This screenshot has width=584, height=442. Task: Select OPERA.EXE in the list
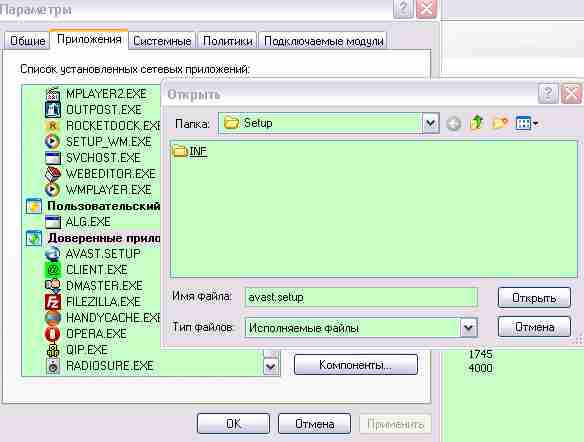[96, 334]
